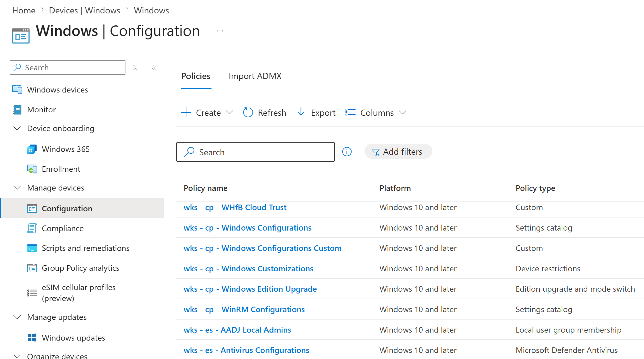Open wks - es - Antivirus Configurations policy

(247, 350)
